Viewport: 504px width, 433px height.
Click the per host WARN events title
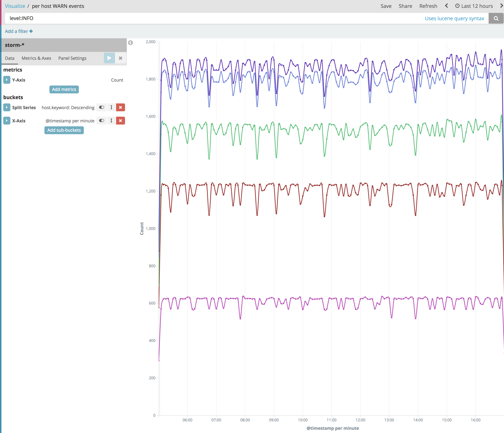click(x=58, y=6)
